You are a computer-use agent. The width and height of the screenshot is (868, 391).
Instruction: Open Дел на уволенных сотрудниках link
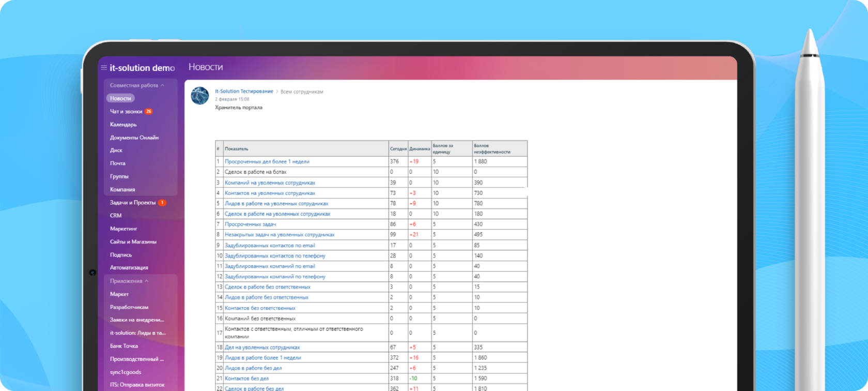click(x=262, y=348)
